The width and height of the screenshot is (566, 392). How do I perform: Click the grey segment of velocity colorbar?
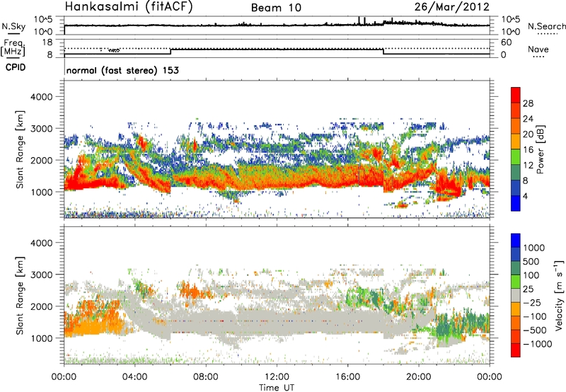click(516, 295)
